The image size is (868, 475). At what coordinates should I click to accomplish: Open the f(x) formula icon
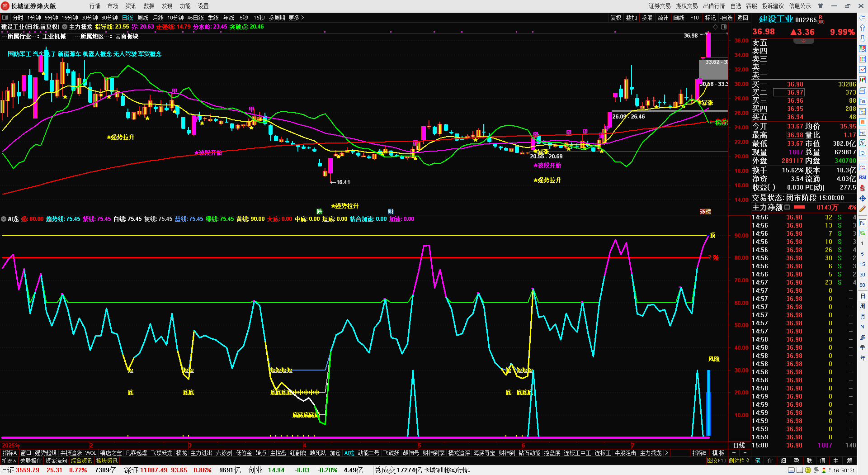tap(862, 143)
